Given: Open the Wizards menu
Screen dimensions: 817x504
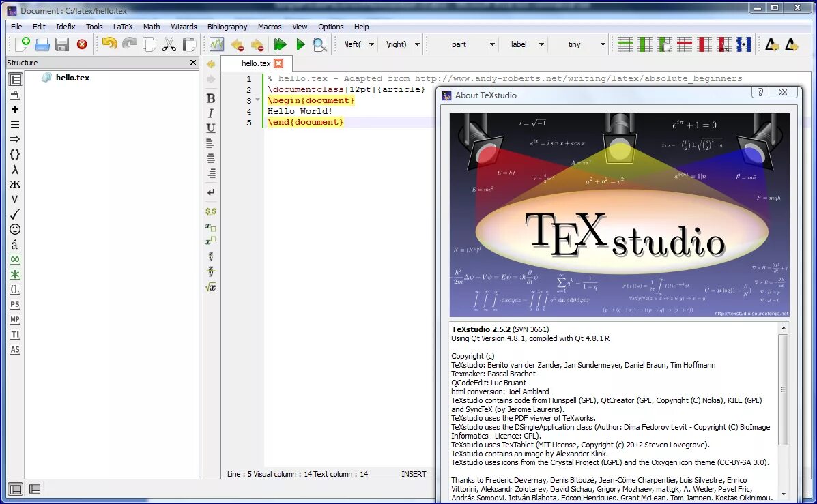Looking at the screenshot, I should 184,27.
